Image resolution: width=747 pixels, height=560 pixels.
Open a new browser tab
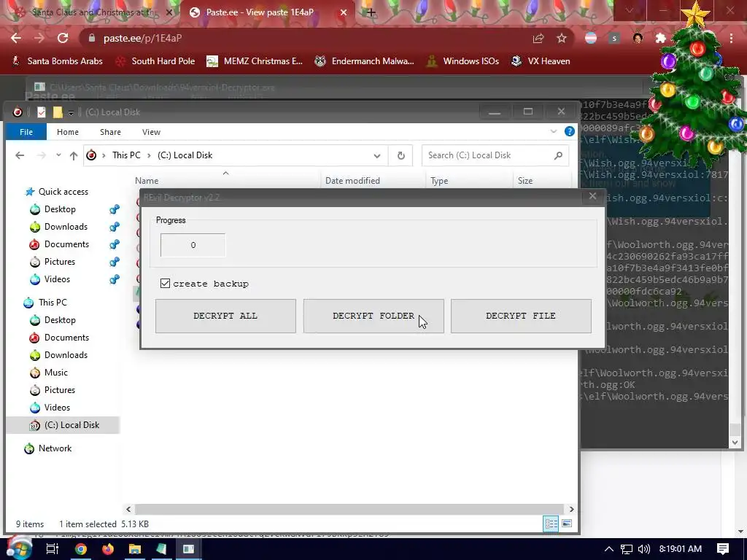[x=371, y=12]
